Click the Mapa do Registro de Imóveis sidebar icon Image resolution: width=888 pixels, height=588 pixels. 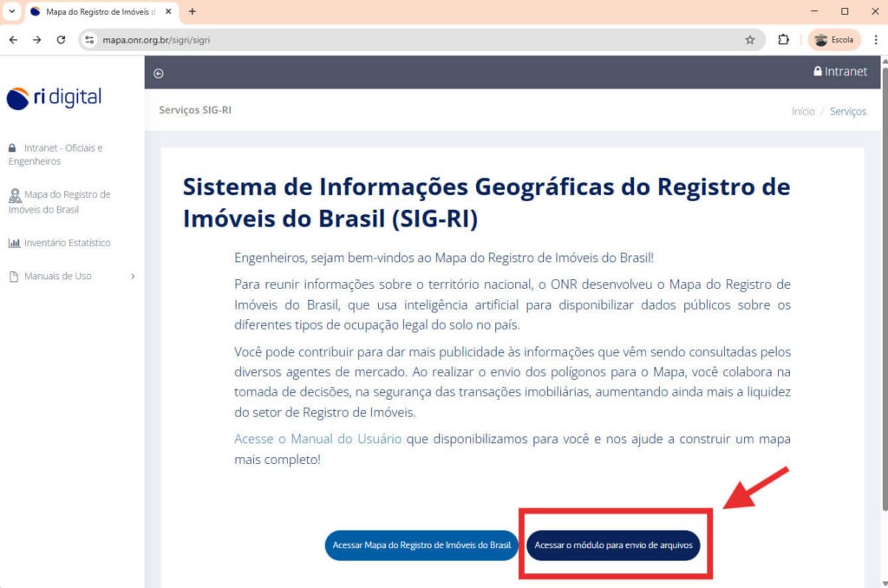pyautogui.click(x=12, y=195)
